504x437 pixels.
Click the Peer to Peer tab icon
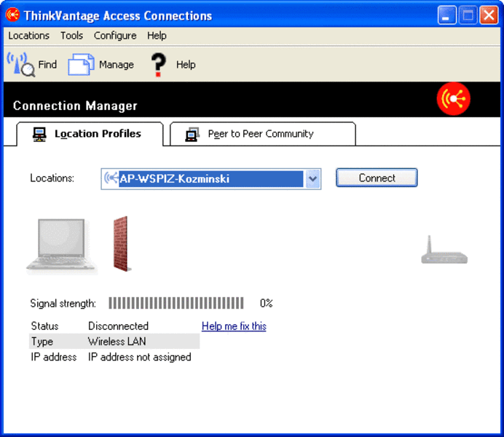click(x=192, y=134)
